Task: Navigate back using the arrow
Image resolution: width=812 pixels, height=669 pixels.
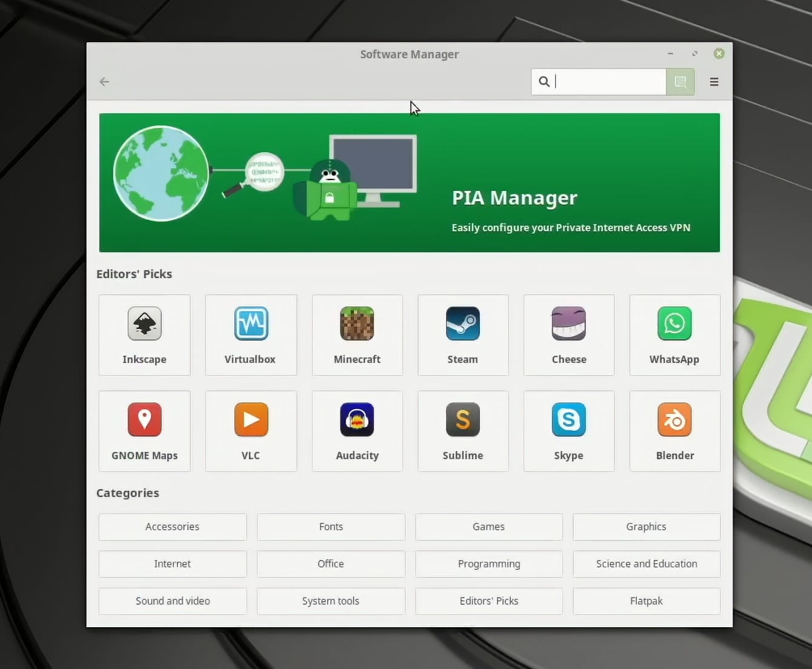Action: click(104, 82)
